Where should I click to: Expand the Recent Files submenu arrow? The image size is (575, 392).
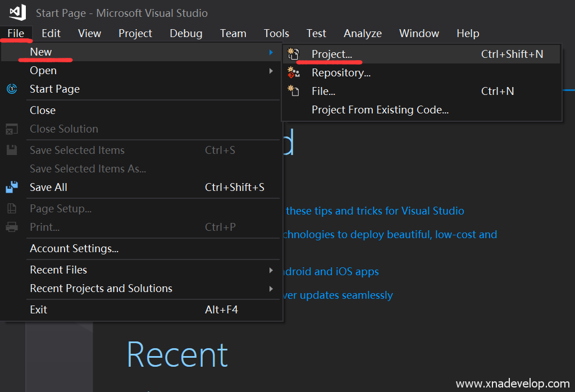coord(271,270)
